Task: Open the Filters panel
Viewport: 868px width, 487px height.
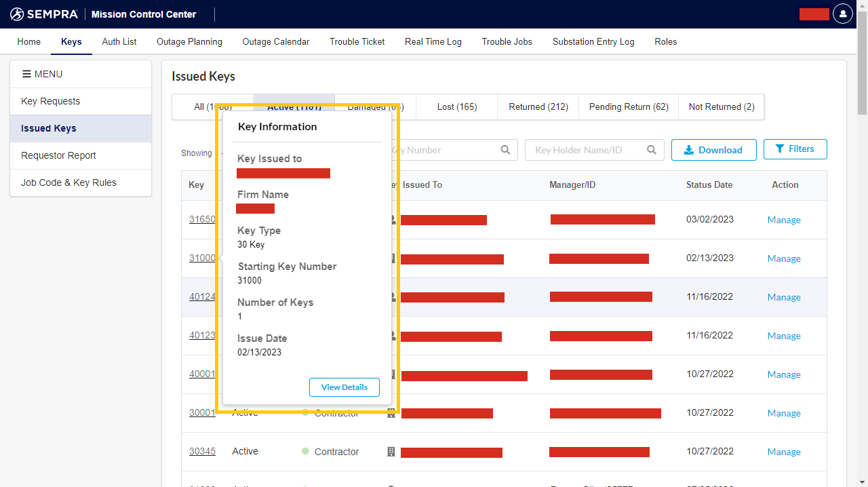Action: (x=795, y=149)
